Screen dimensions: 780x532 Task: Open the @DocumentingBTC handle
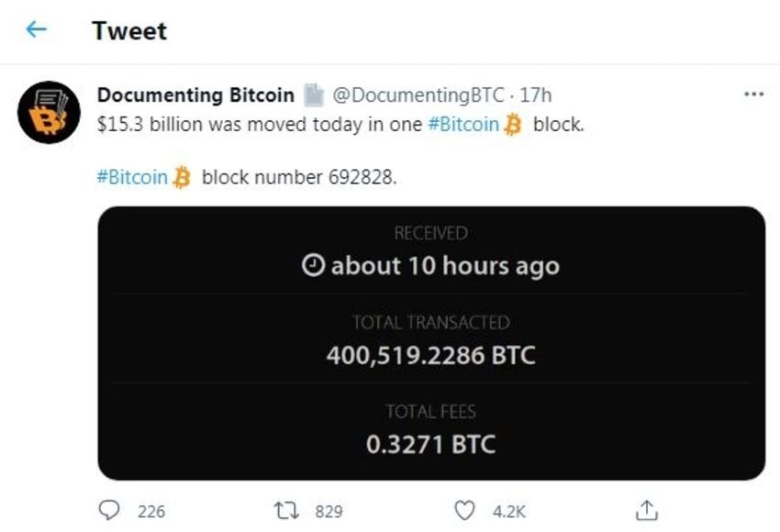418,95
